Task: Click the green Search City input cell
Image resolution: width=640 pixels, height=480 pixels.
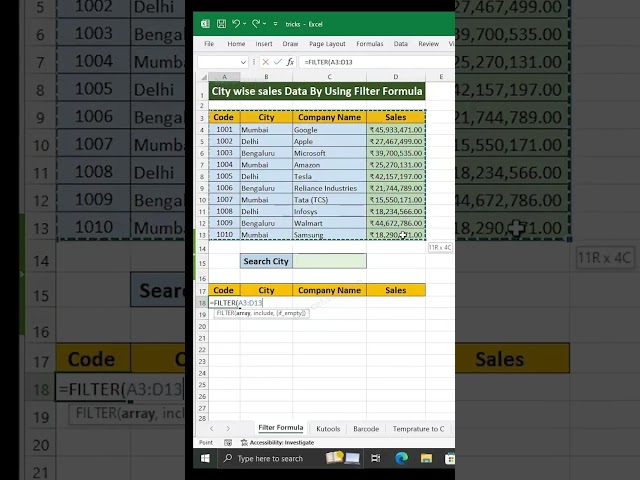Action: tap(329, 261)
